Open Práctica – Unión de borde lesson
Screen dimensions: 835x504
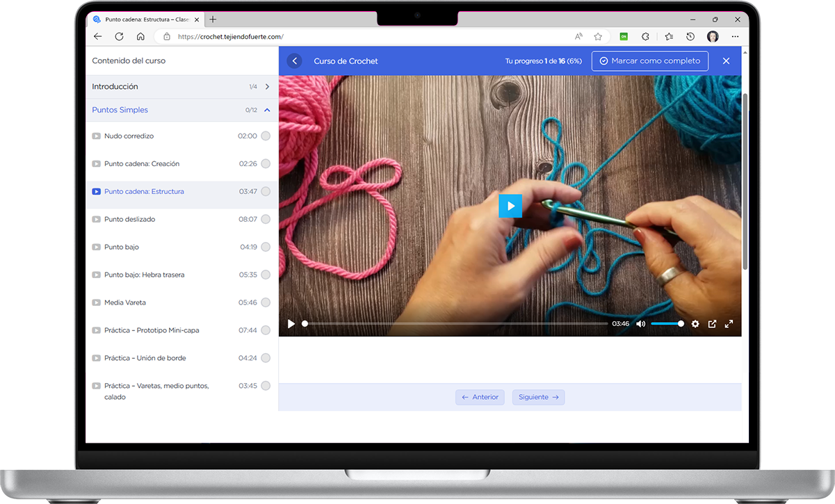145,359
